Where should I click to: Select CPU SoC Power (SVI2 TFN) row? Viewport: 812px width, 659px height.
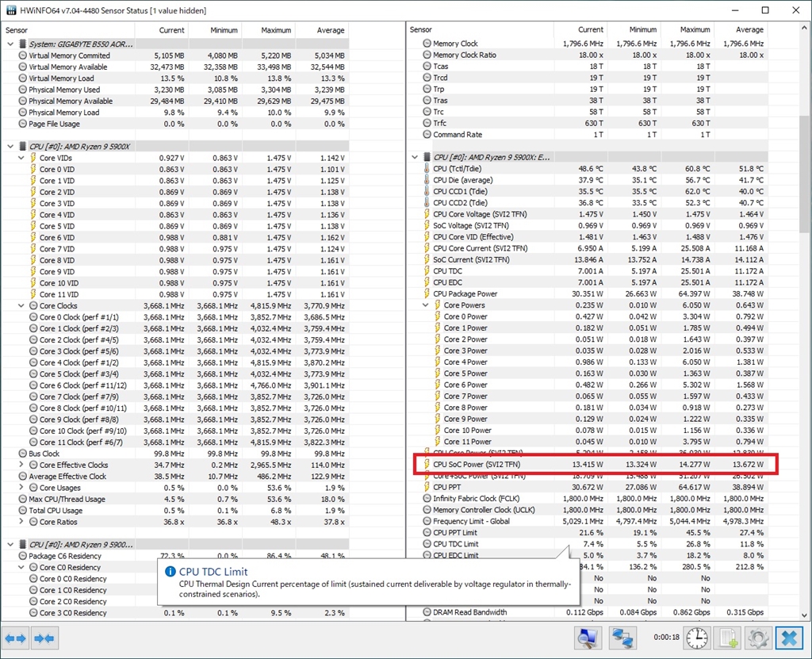[596, 464]
